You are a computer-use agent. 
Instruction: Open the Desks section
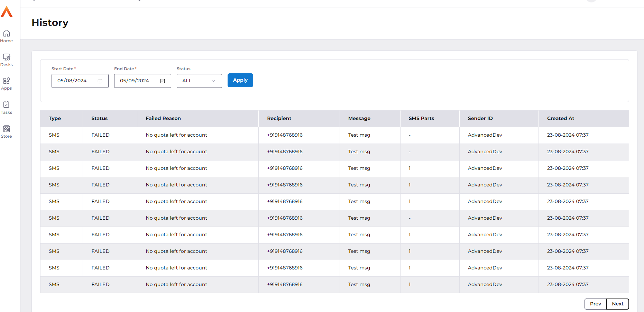click(x=7, y=60)
